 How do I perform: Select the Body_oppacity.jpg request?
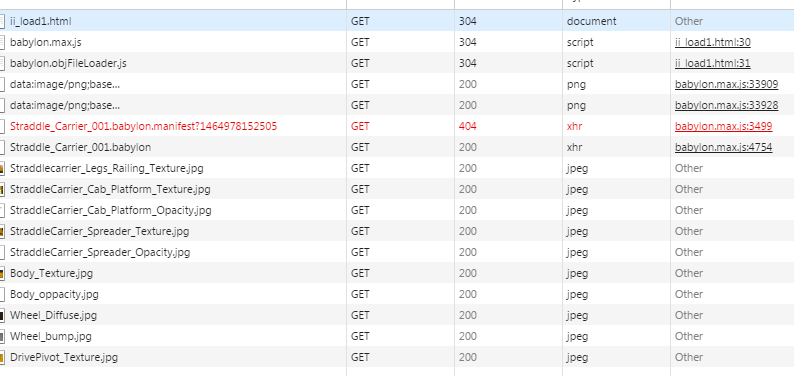coord(397,294)
